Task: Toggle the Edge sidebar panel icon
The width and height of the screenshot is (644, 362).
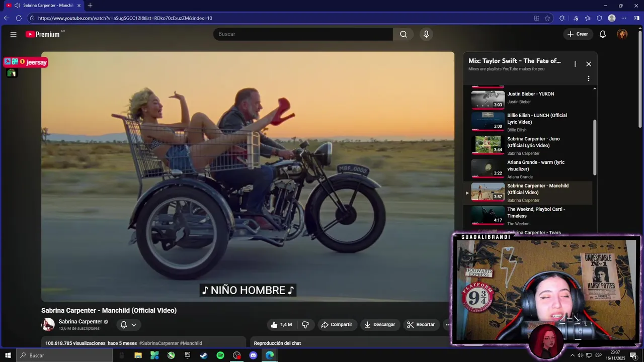Action: click(636, 18)
